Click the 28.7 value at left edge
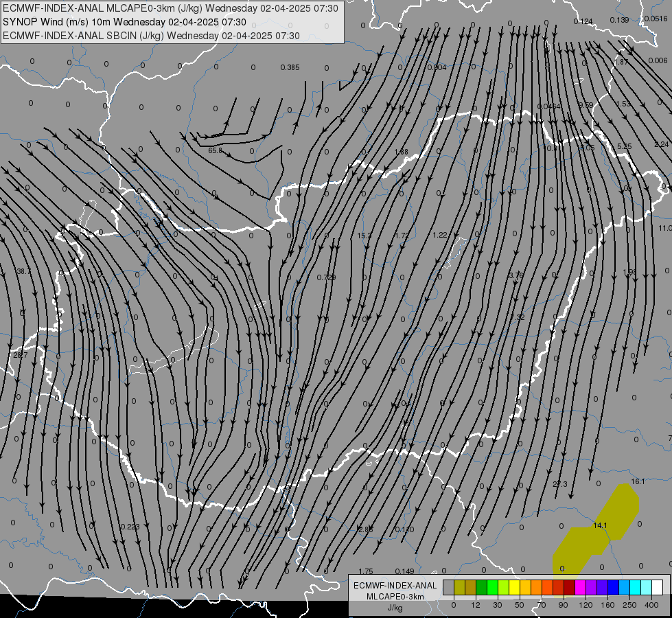 tap(20, 355)
